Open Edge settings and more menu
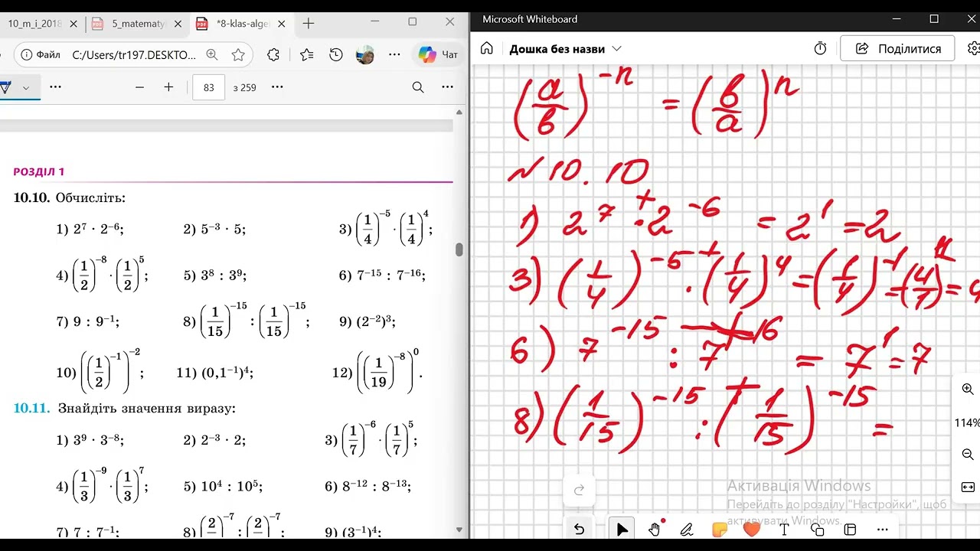Screen dimensions: 980x551 pos(394,55)
